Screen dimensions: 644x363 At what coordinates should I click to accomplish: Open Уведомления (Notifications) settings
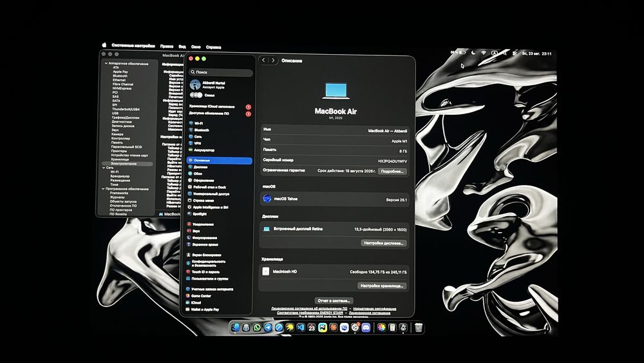click(200, 224)
